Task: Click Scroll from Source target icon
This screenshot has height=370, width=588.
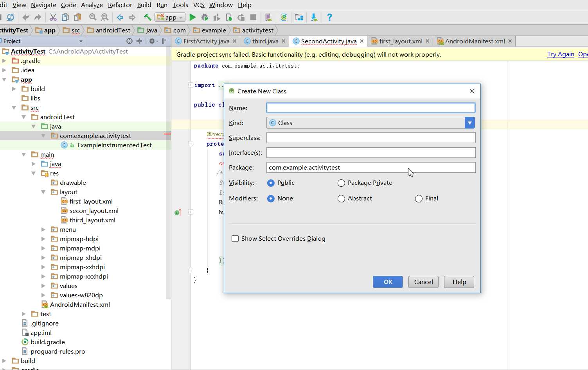Action: (x=129, y=41)
